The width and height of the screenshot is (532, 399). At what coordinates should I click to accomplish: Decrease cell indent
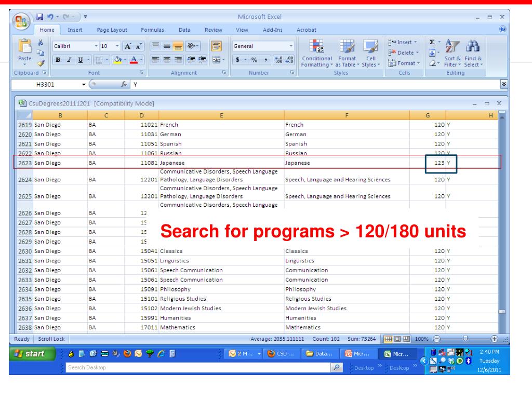[191, 60]
